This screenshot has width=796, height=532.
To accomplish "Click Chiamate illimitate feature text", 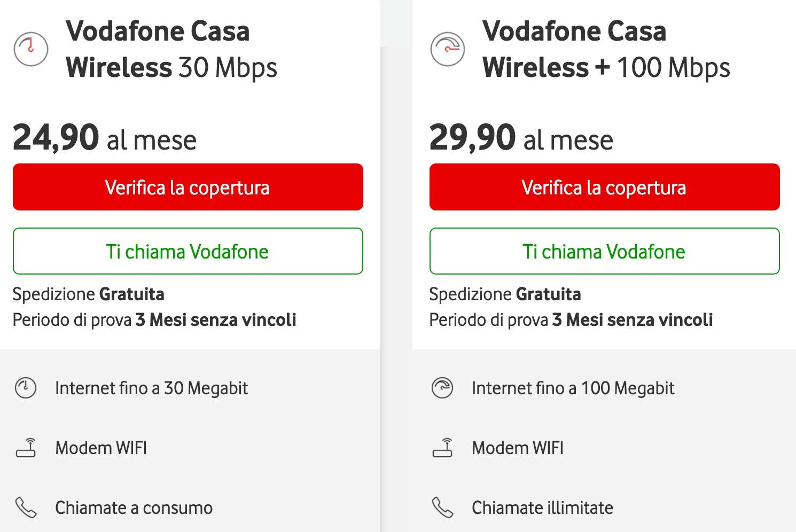I will click(x=542, y=507).
